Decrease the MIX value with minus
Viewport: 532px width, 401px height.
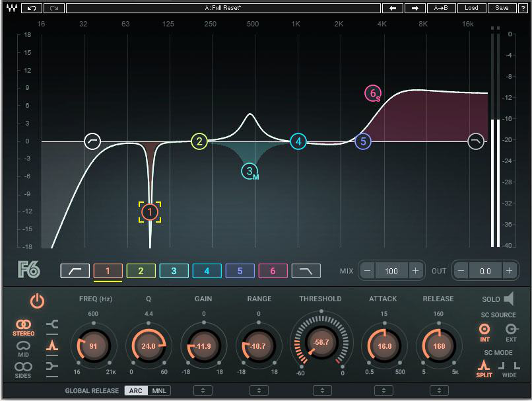368,271
